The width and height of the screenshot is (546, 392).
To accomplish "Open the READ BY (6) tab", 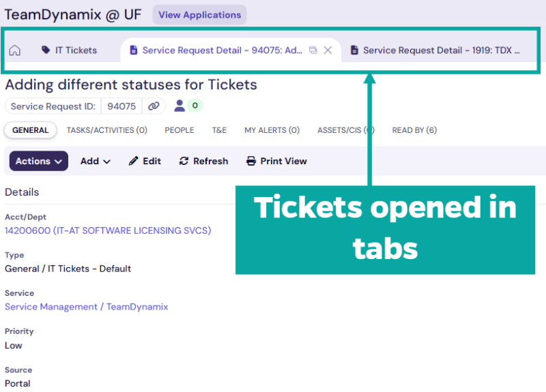I will click(414, 130).
